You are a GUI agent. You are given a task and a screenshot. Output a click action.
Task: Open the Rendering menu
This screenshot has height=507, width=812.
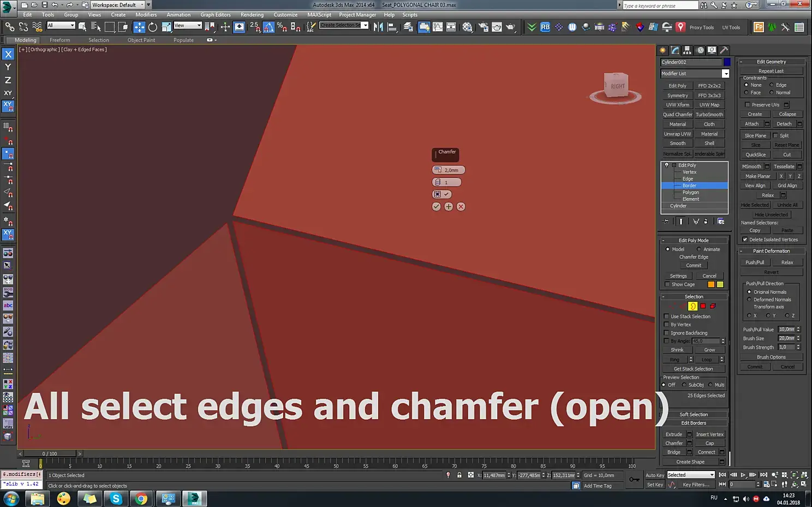tap(252, 15)
